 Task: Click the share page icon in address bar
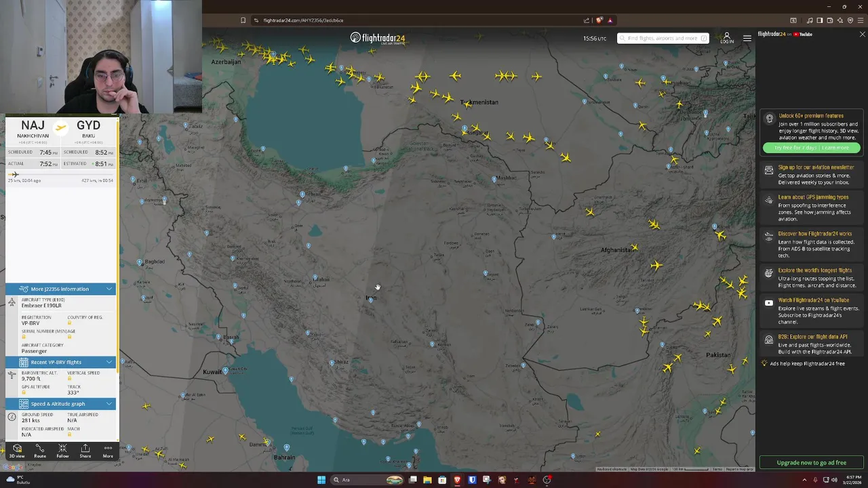(587, 20)
